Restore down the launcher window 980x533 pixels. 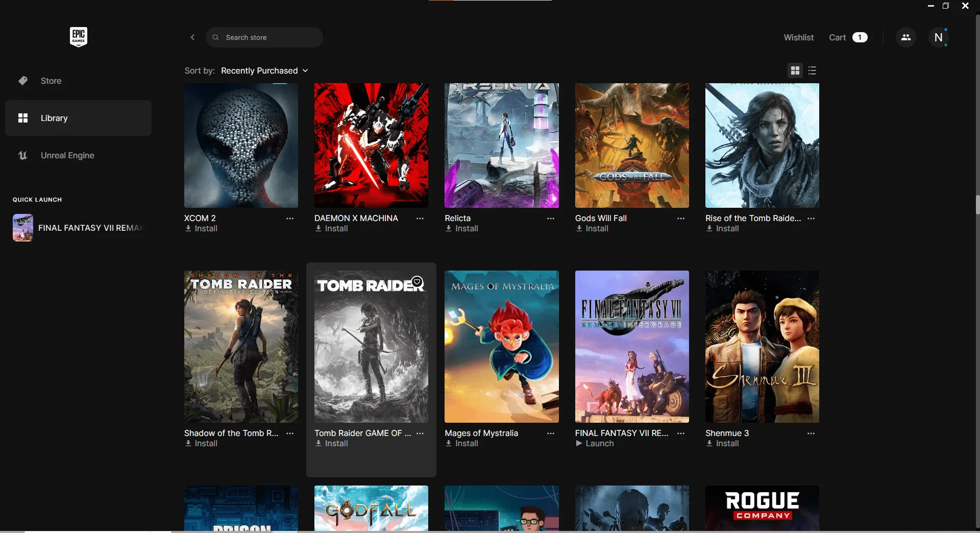[946, 6]
